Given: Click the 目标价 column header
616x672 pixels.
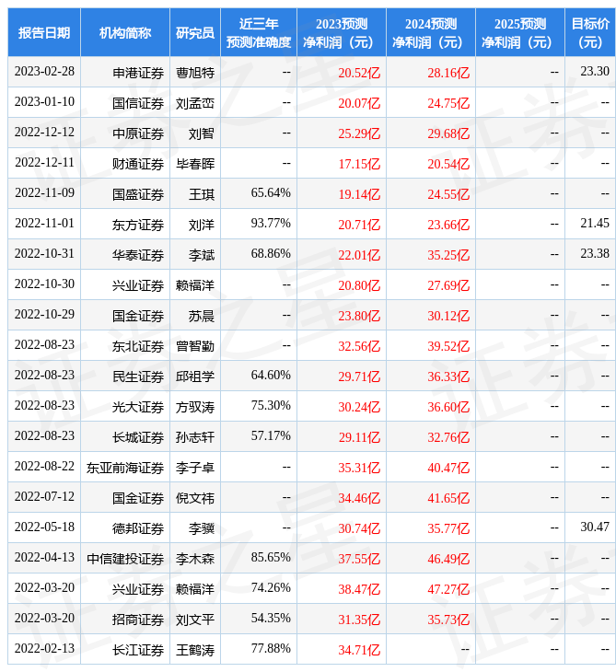Looking at the screenshot, I should (590, 32).
